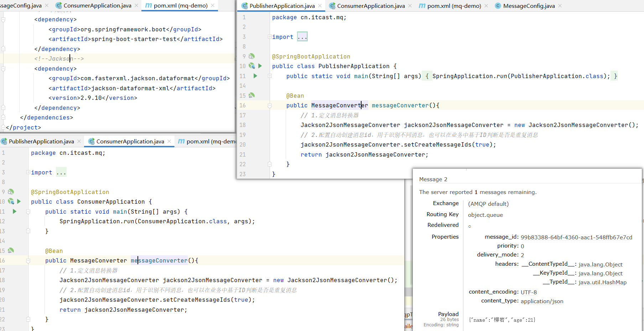Open ConsumerApplication.java tab in top-right editor

coord(371,6)
